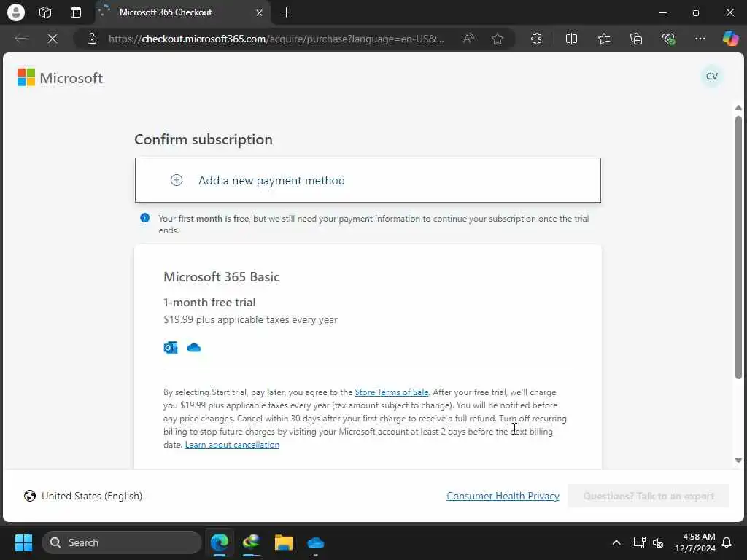This screenshot has height=560, width=747.
Task: Click the checkout URL address field
Action: (x=276, y=39)
